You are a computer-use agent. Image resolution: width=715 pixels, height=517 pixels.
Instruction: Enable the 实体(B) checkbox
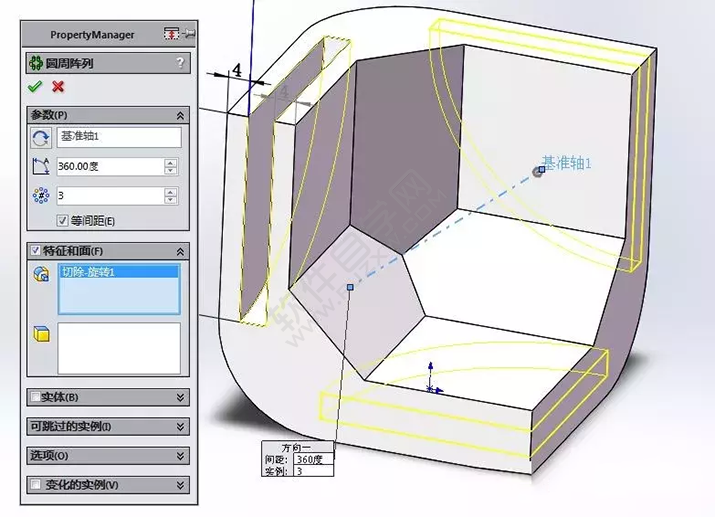click(35, 397)
